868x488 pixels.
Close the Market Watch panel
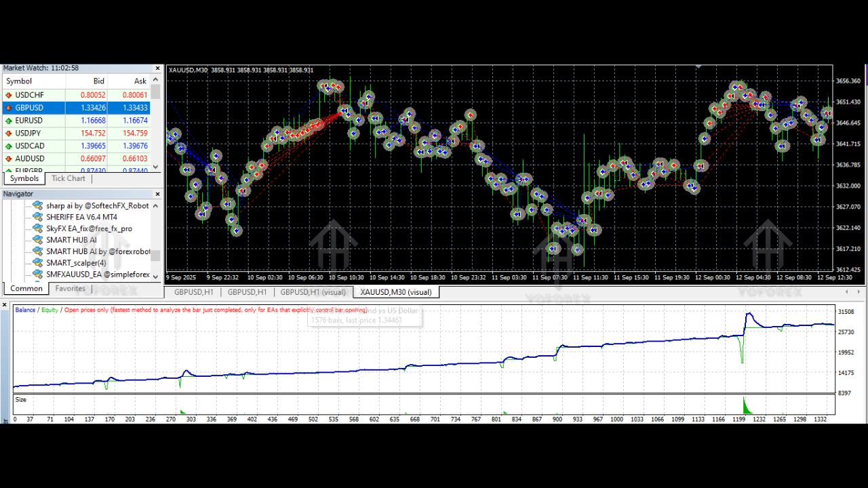(157, 68)
